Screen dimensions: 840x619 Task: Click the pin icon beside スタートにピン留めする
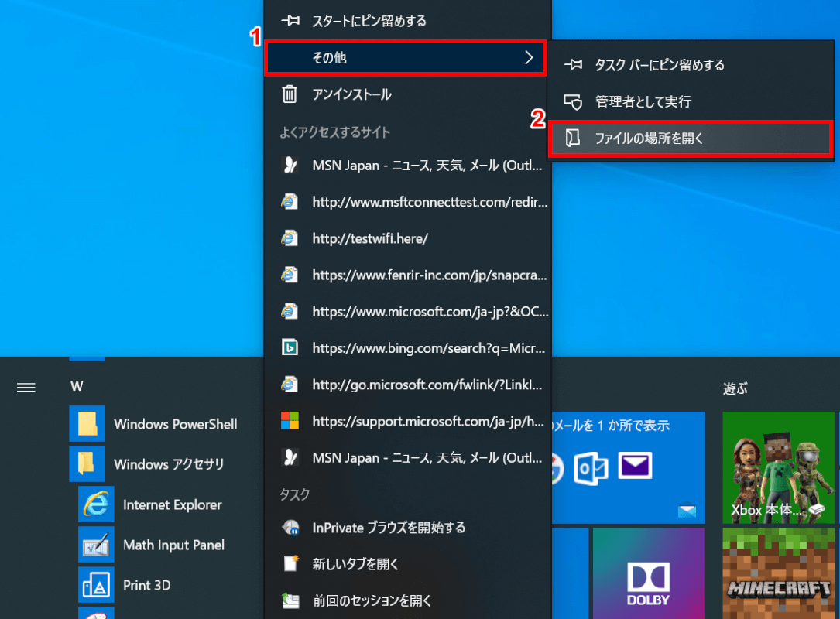tap(290, 21)
